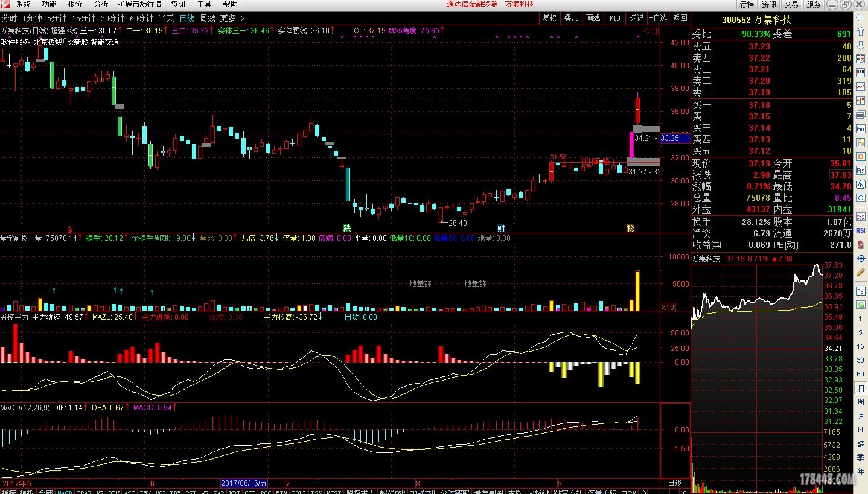Click the 画线 draw-line button

(593, 18)
